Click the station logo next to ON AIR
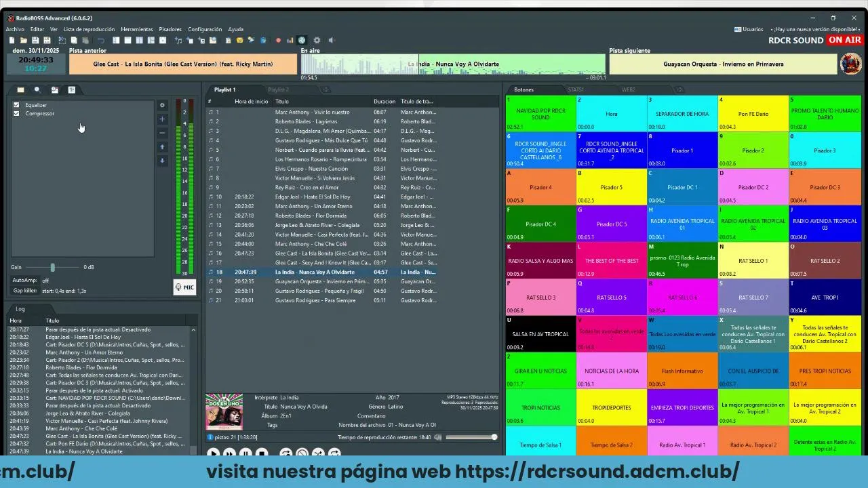Image resolution: width=868 pixels, height=488 pixels. [x=851, y=64]
